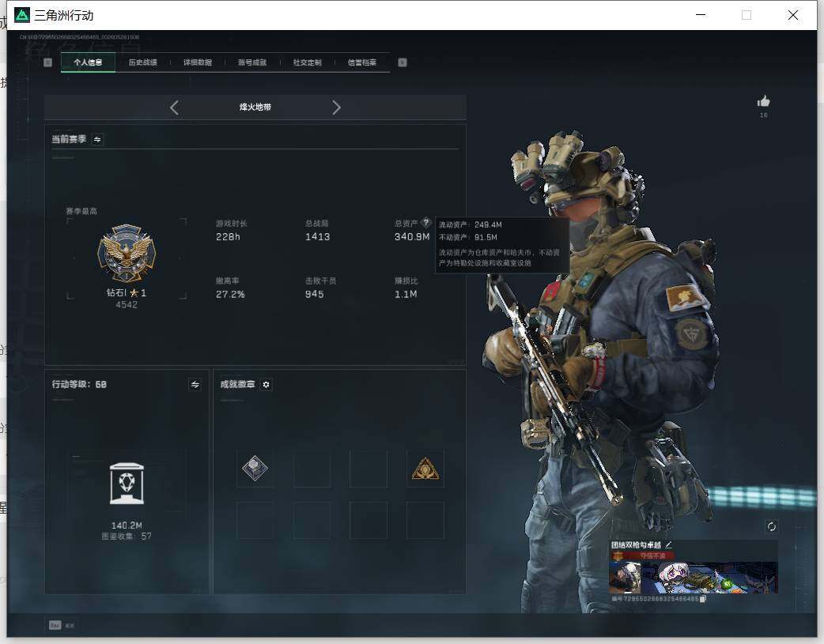824x644 pixels.
Task: Click the red 守信不渝 title badge
Action: point(642,555)
